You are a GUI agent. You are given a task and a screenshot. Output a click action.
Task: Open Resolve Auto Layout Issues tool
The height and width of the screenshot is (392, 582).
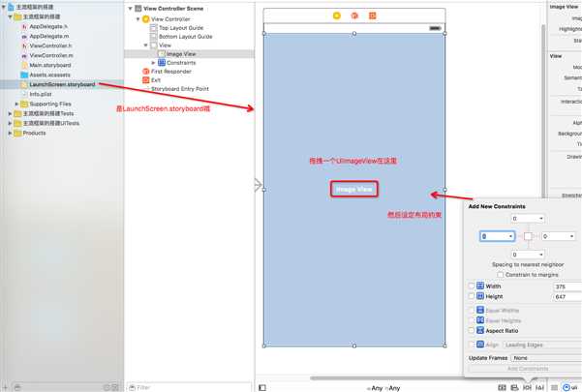coord(539,387)
